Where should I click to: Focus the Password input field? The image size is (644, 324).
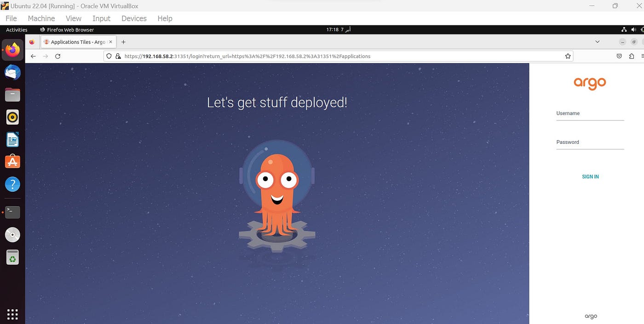pos(590,143)
